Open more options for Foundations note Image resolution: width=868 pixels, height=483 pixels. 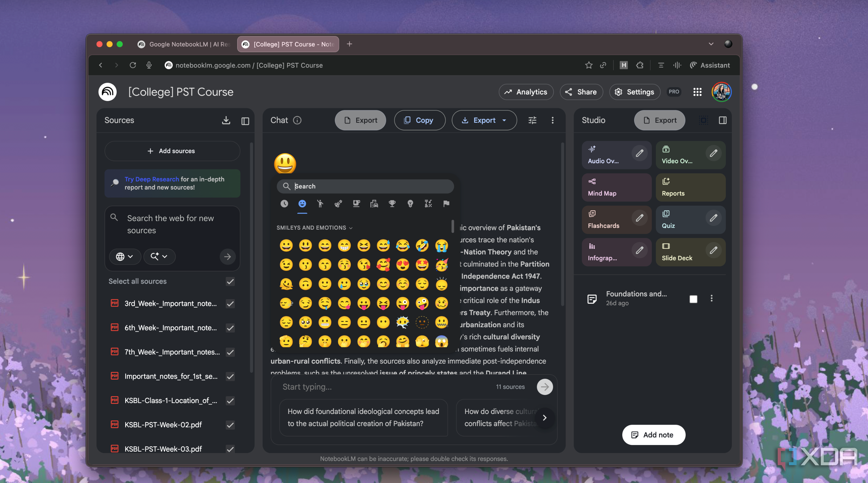click(712, 298)
